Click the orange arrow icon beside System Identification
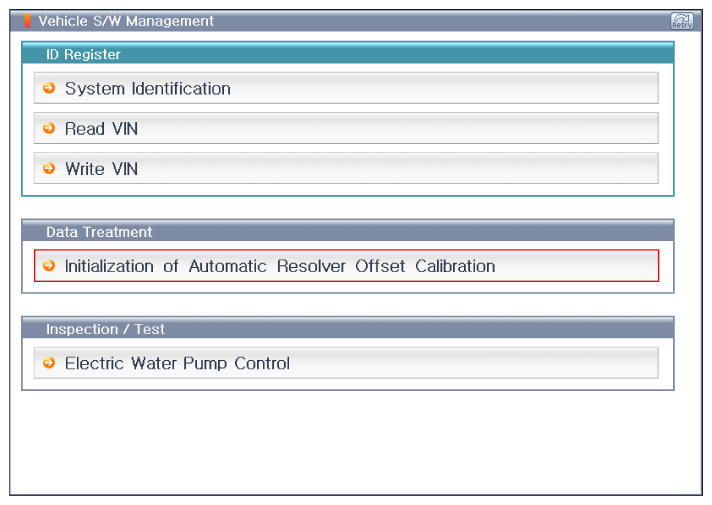 tap(49, 88)
